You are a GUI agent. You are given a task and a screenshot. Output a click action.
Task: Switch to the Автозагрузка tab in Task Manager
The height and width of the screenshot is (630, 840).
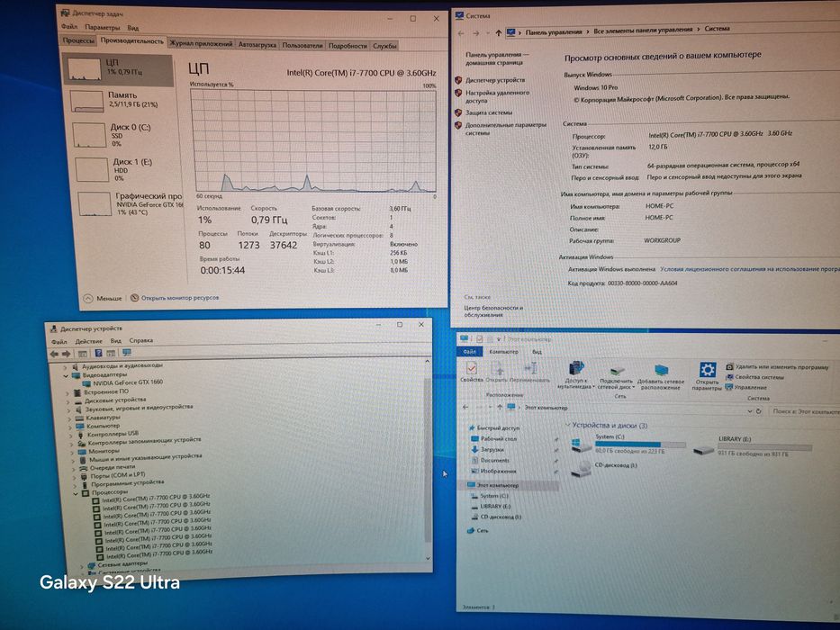click(257, 46)
